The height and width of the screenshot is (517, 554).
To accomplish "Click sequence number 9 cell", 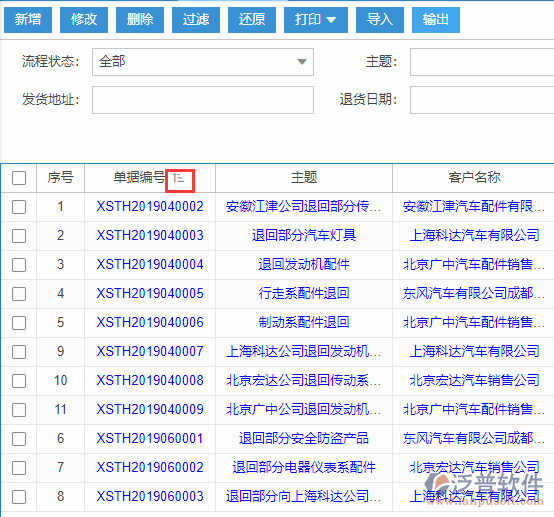I will pyautogui.click(x=60, y=352).
